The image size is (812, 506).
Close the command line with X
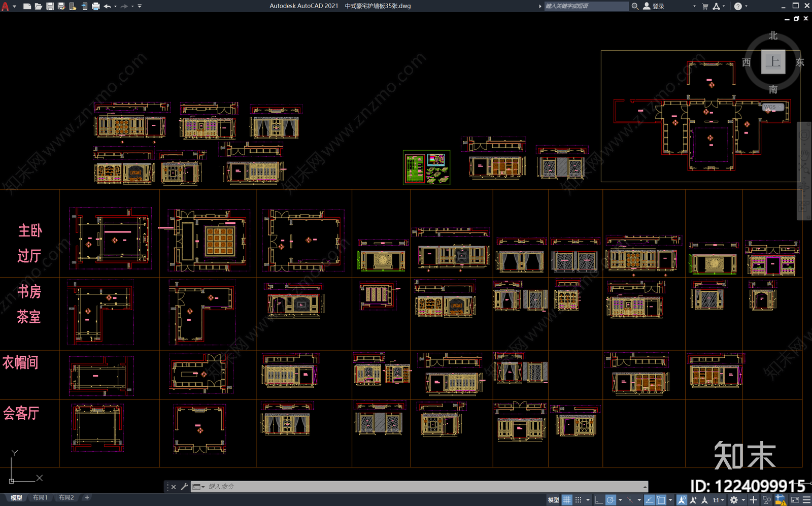174,487
